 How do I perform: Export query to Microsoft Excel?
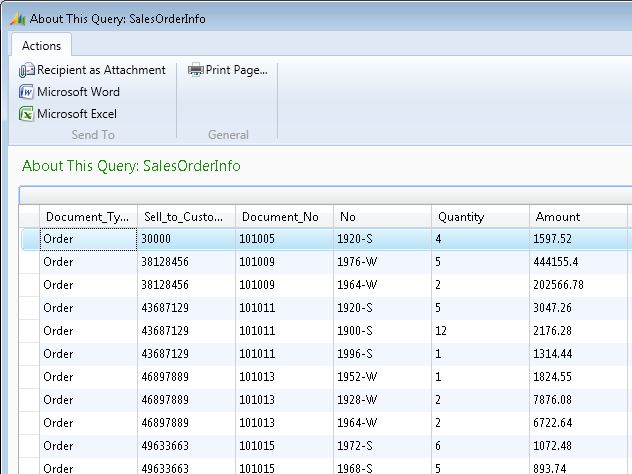[x=77, y=114]
